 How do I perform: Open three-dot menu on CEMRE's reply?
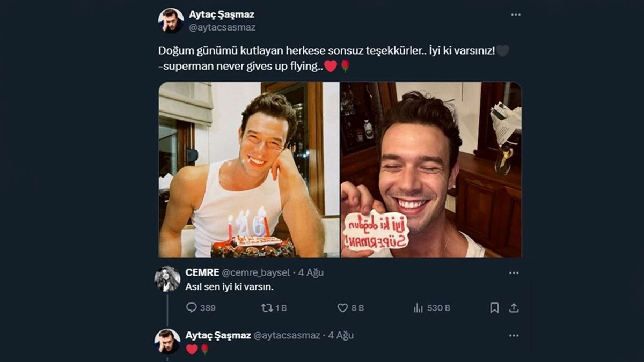tap(514, 272)
